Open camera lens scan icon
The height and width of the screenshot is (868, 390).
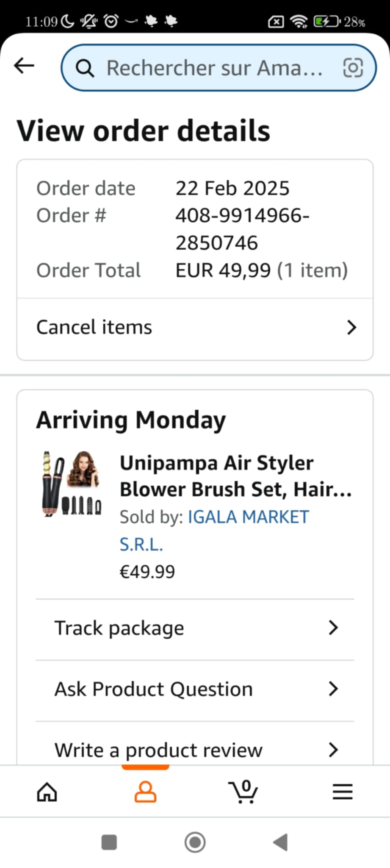(x=353, y=68)
